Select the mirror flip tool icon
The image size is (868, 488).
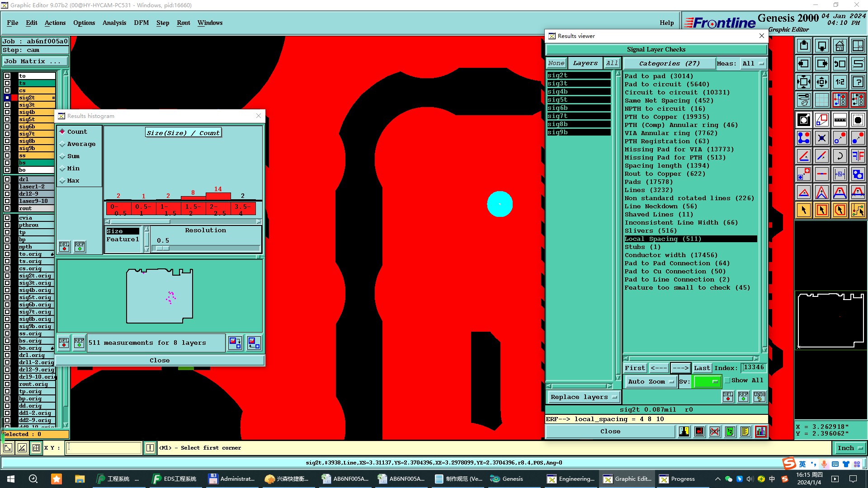[x=858, y=156]
